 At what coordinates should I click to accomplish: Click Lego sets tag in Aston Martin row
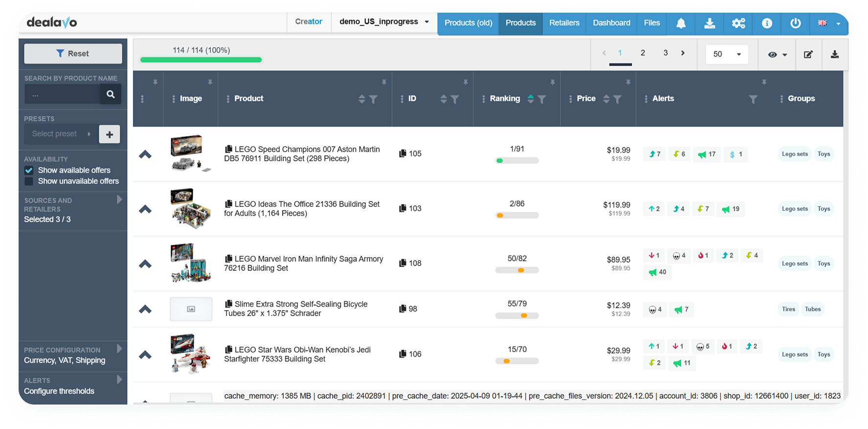pos(795,154)
